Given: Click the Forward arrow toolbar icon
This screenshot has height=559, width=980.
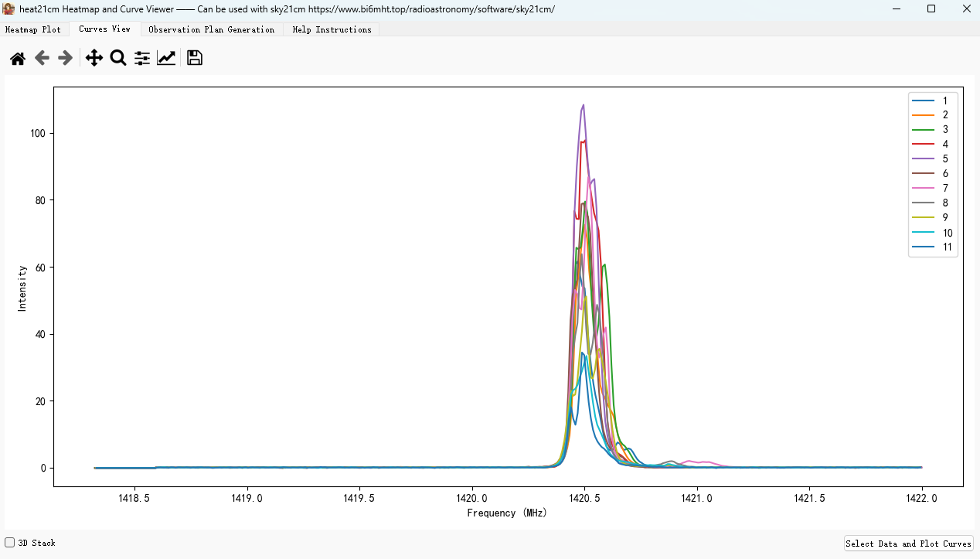Looking at the screenshot, I should point(66,58).
